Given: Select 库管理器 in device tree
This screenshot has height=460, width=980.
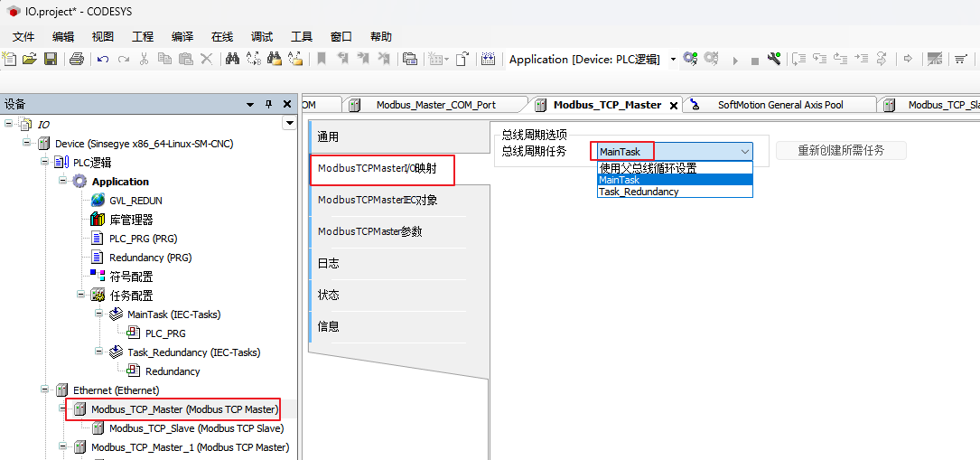Looking at the screenshot, I should tap(131, 220).
